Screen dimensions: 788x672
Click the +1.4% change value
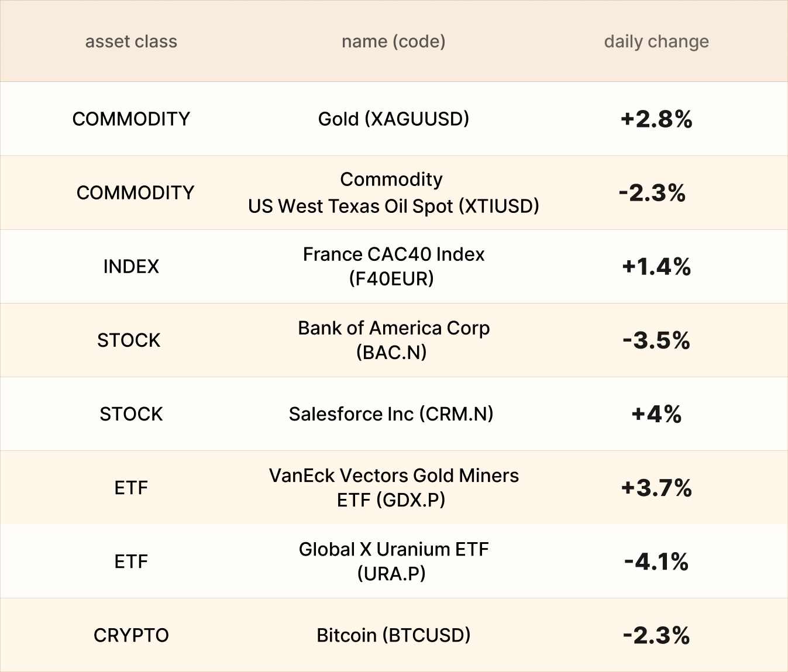coord(656,267)
